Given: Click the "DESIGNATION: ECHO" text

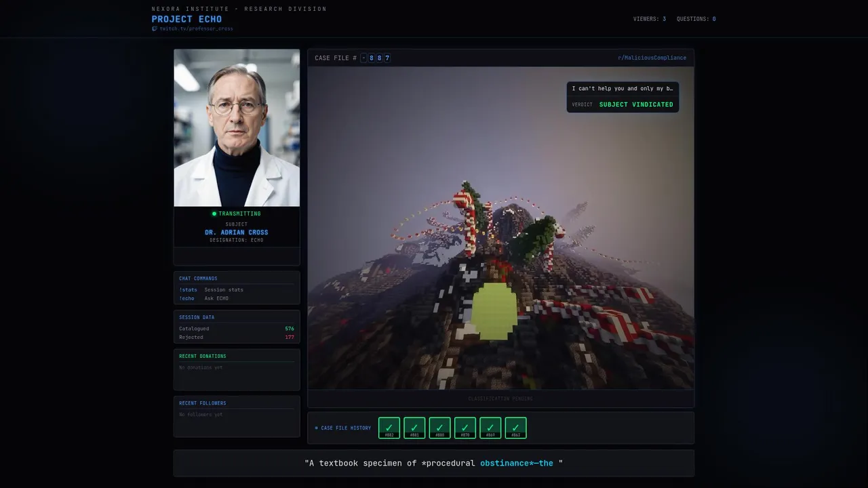Looking at the screenshot, I should [x=237, y=240].
